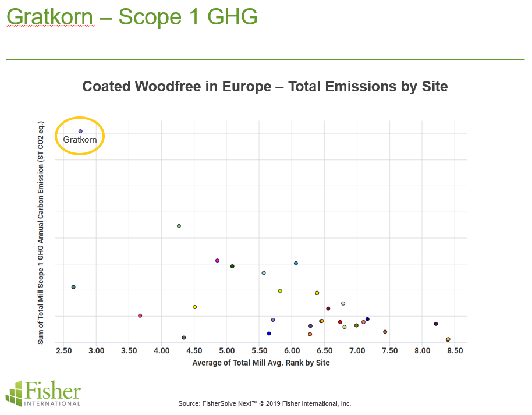Viewport: 532px width, 415px height.
Task: Click the x-axis title 'Average of Total Mill Avg. Rank by Site'
Action: point(261,363)
